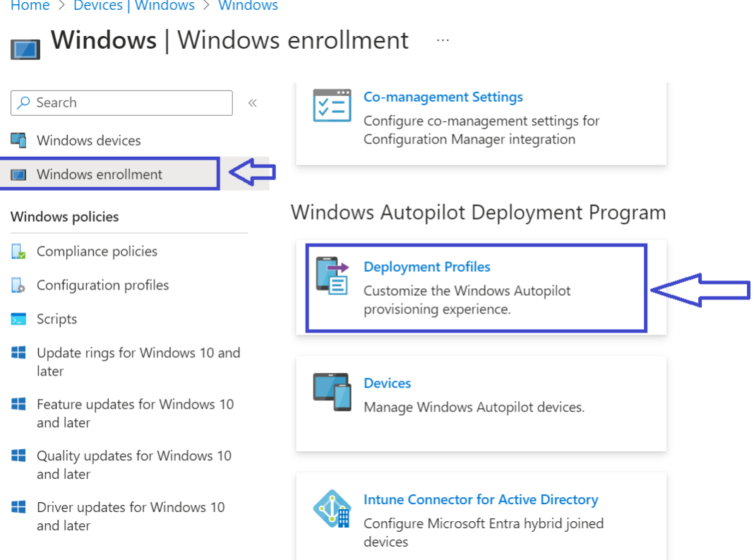The width and height of the screenshot is (754, 560).
Task: Collapse the sidebar with the double-chevron
Action: pos(252,102)
